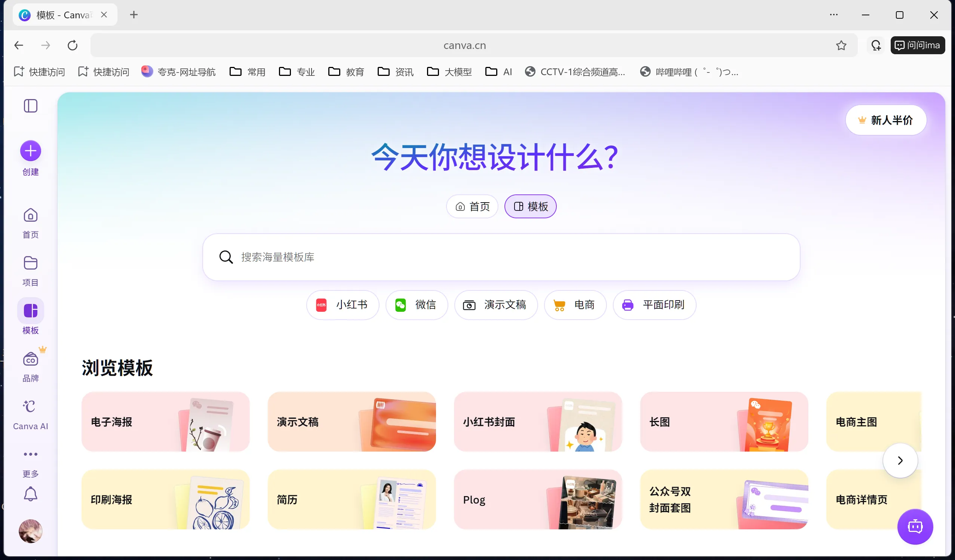Select the 模板 tab pill

(530, 206)
